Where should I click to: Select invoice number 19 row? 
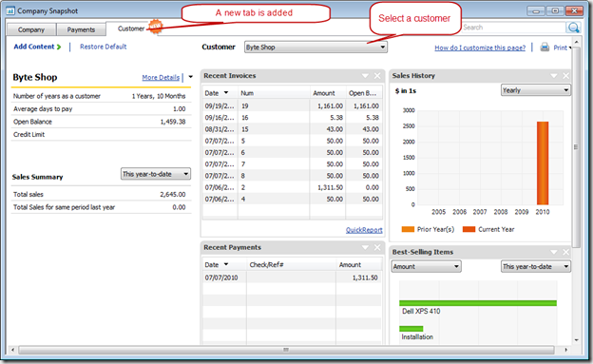point(292,105)
